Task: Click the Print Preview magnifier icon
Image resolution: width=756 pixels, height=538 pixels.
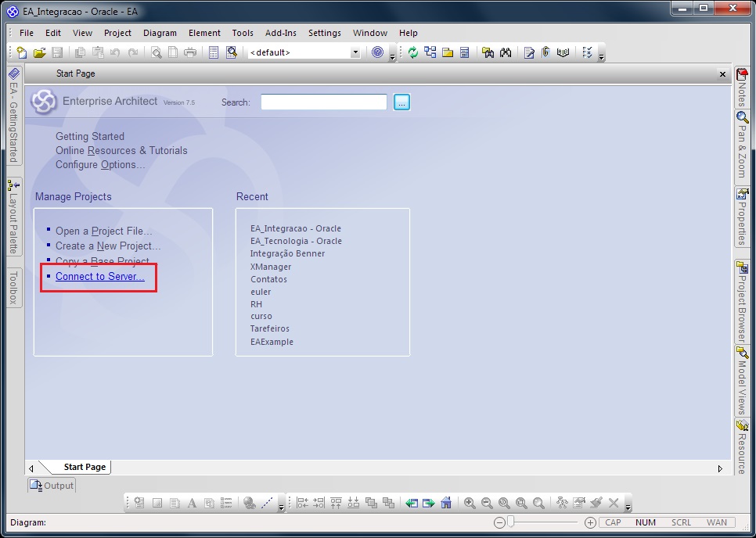Action: click(x=157, y=52)
